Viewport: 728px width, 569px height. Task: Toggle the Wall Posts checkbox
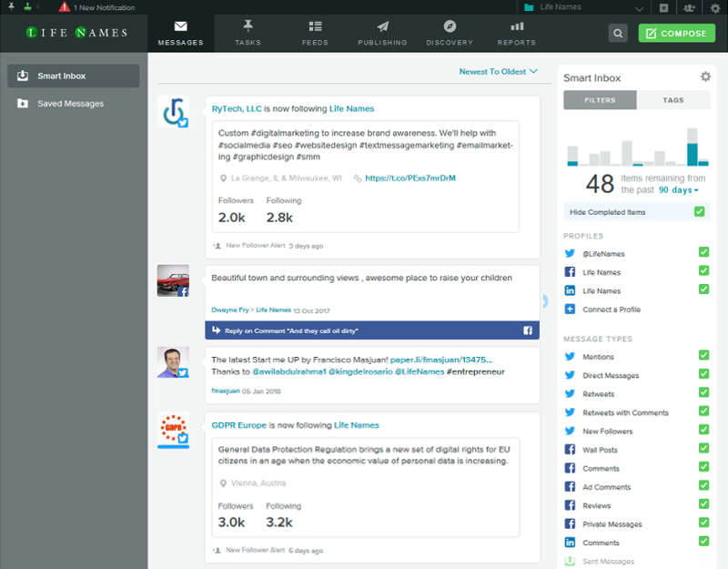click(x=703, y=450)
